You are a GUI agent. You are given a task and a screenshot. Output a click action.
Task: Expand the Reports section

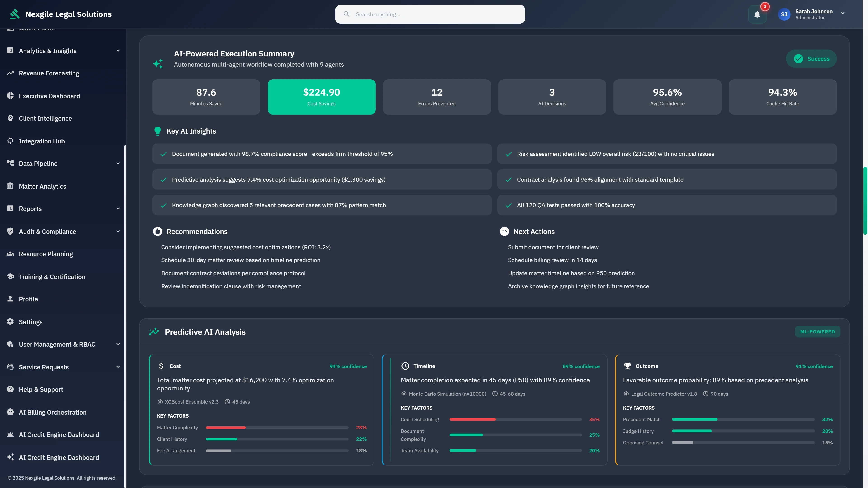(118, 209)
